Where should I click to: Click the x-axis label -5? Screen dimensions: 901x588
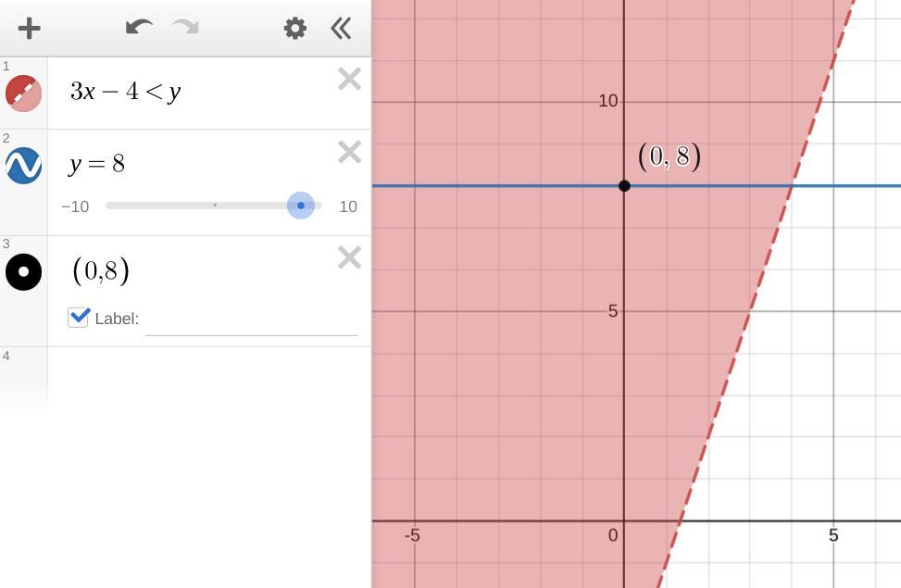[x=412, y=536]
